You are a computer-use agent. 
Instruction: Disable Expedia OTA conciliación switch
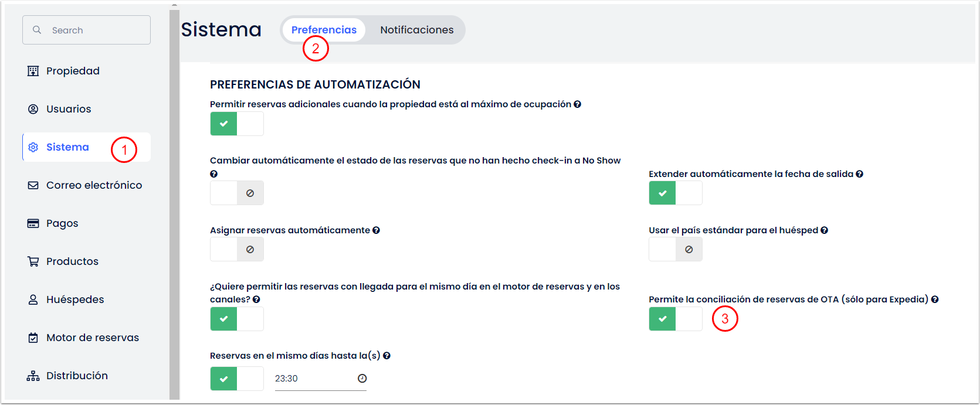point(675,319)
